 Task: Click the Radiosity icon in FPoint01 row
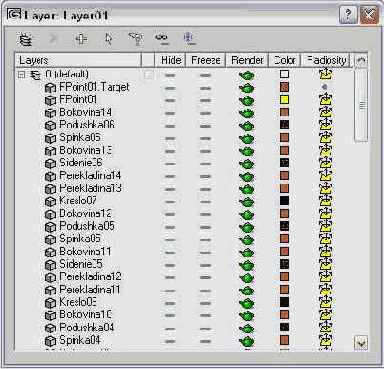tap(326, 100)
